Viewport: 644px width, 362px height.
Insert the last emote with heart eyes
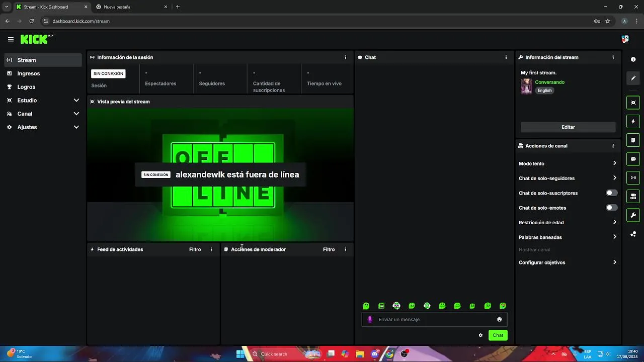tap(503, 306)
